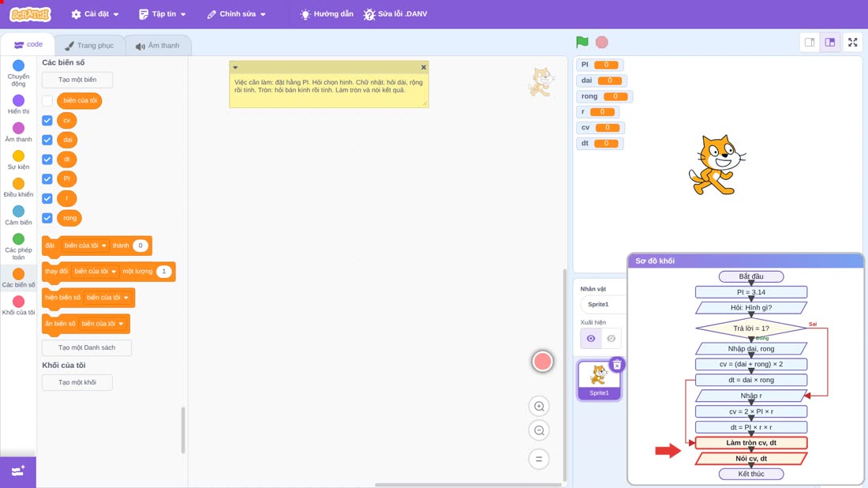
Task: Open the Điều khiển blocks category
Action: [18, 187]
